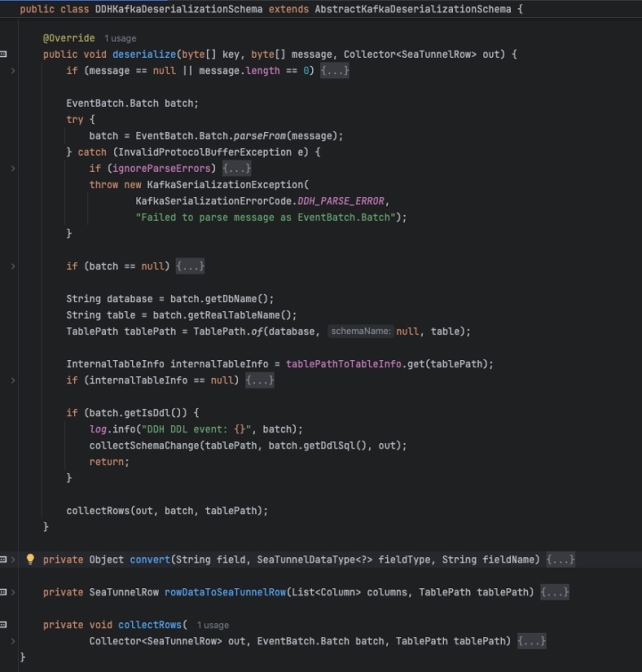This screenshot has width=642, height=672.
Task: Expand the convert method folded body placeholder
Action: [560, 560]
